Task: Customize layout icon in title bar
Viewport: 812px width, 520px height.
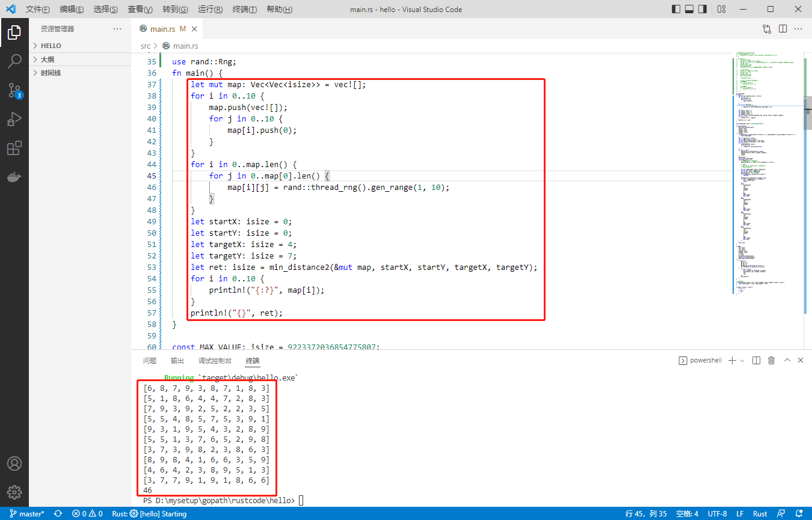Action: [722, 9]
